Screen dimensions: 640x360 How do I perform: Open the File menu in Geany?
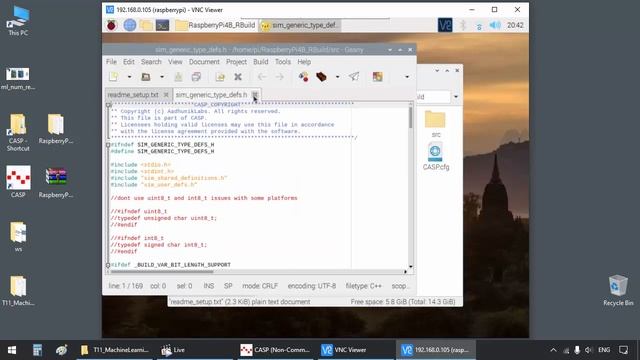(111, 62)
